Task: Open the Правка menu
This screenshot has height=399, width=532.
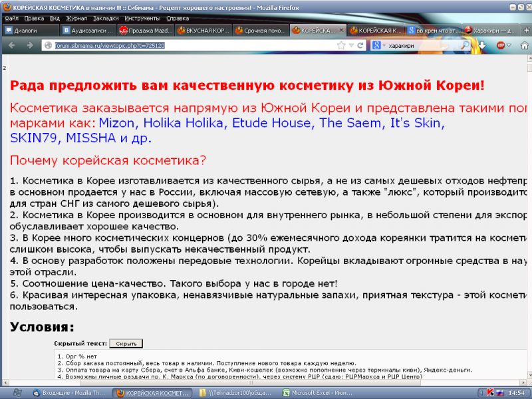Action: pyautogui.click(x=34, y=19)
